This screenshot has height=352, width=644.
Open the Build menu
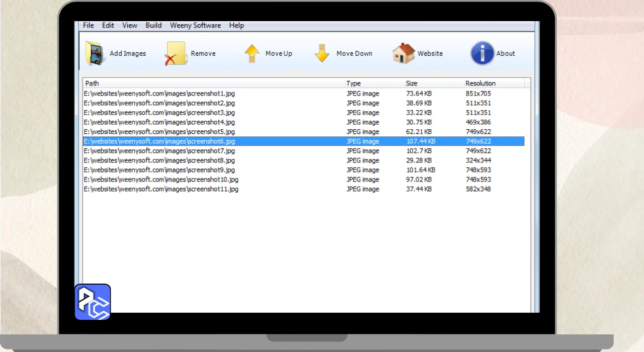[x=154, y=25]
